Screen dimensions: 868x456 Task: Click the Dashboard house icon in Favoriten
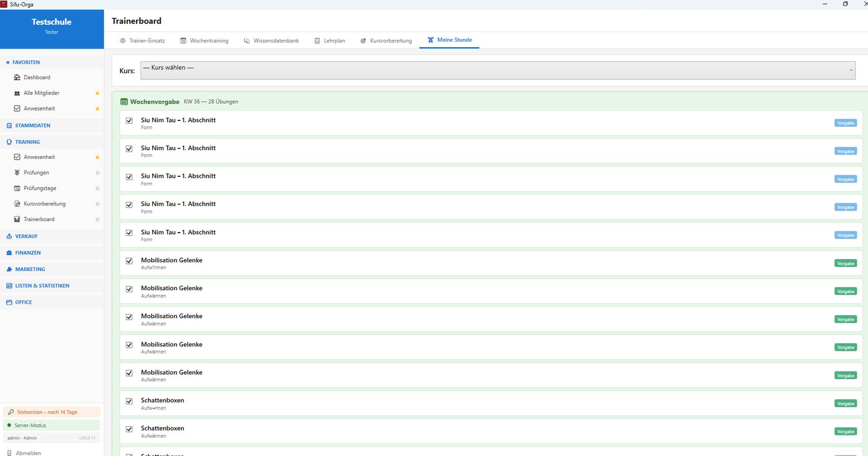(x=17, y=78)
